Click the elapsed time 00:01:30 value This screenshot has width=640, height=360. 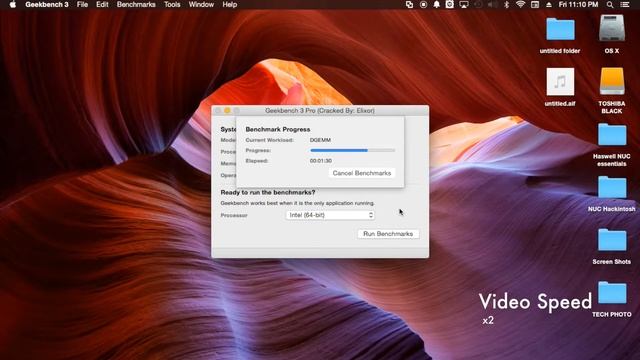pyautogui.click(x=320, y=161)
